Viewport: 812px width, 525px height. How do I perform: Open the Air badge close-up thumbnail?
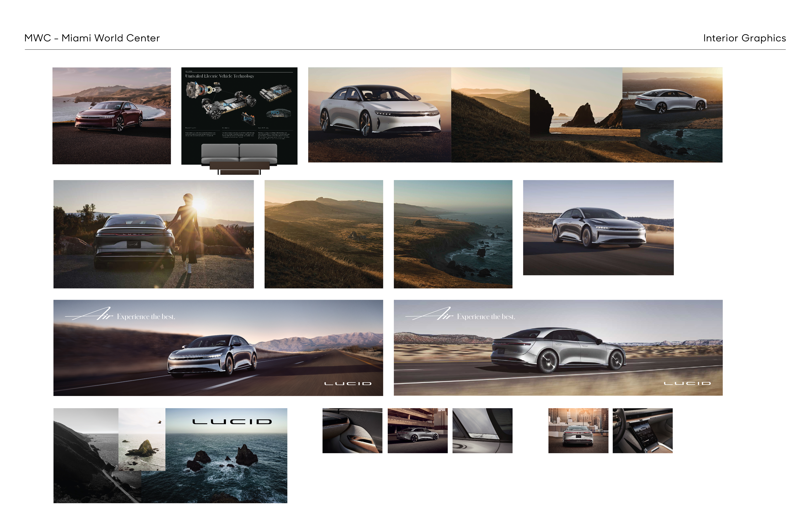click(482, 430)
